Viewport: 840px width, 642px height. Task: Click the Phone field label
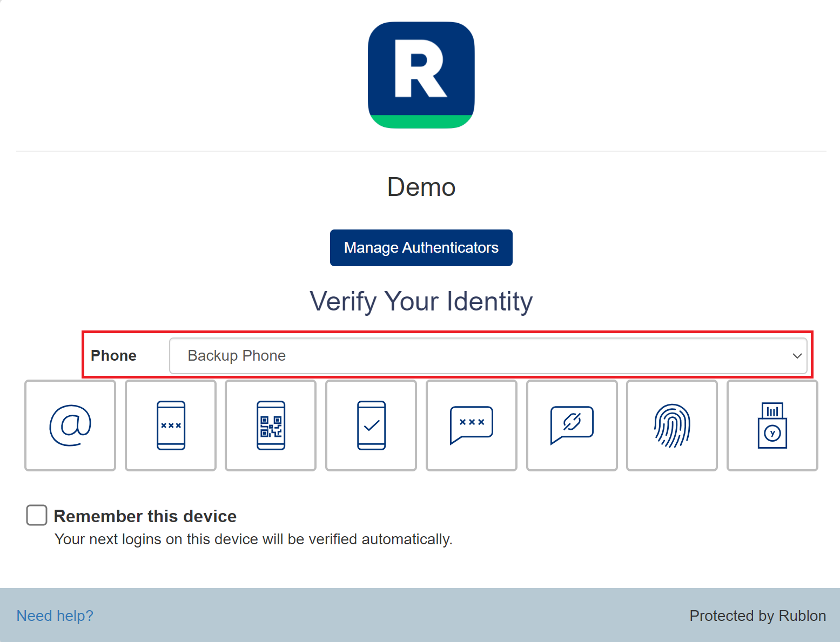pos(113,356)
